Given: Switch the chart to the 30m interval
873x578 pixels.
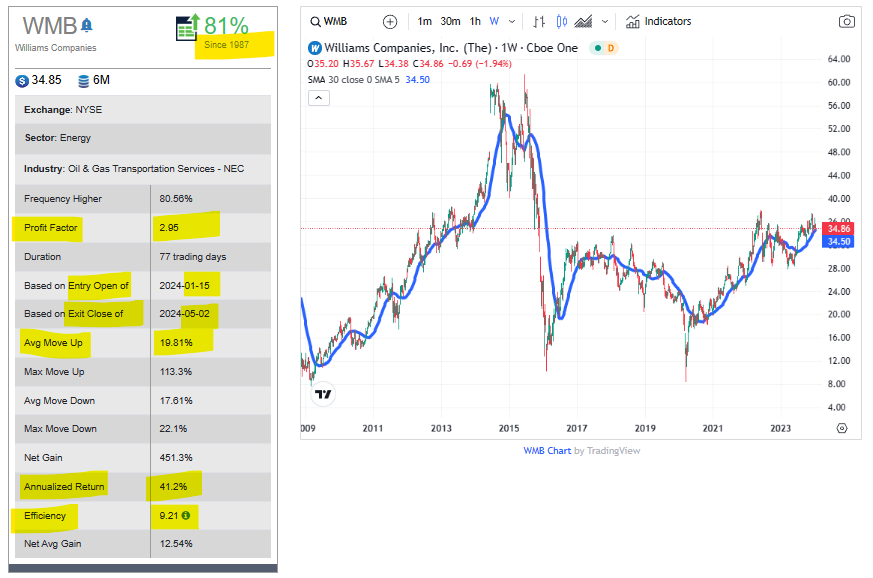Looking at the screenshot, I should click(450, 22).
